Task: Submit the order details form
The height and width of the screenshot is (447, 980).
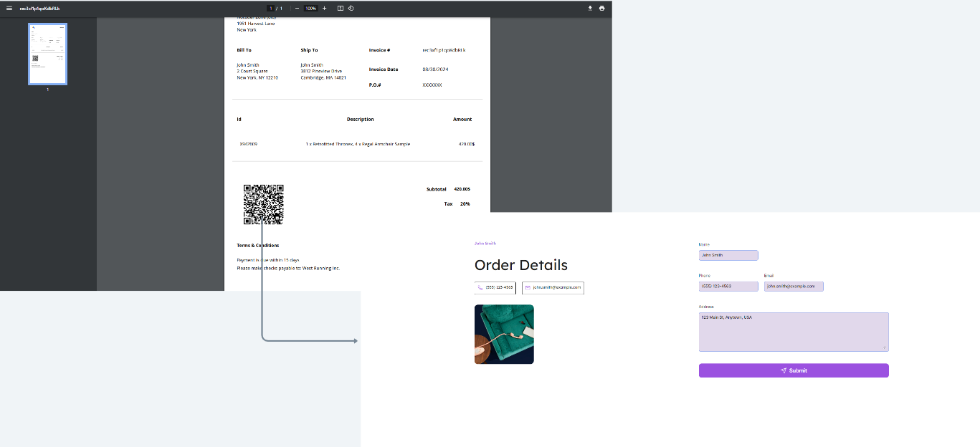Action: pos(794,370)
